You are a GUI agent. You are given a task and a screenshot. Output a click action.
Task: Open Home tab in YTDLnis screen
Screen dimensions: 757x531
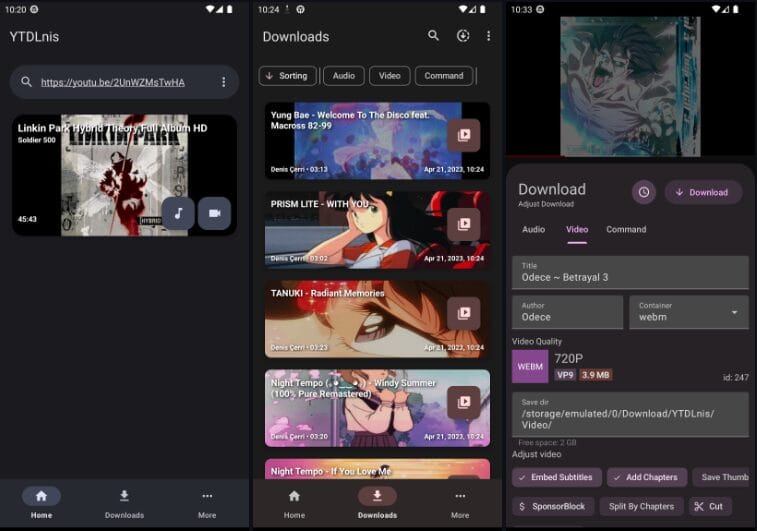point(42,503)
